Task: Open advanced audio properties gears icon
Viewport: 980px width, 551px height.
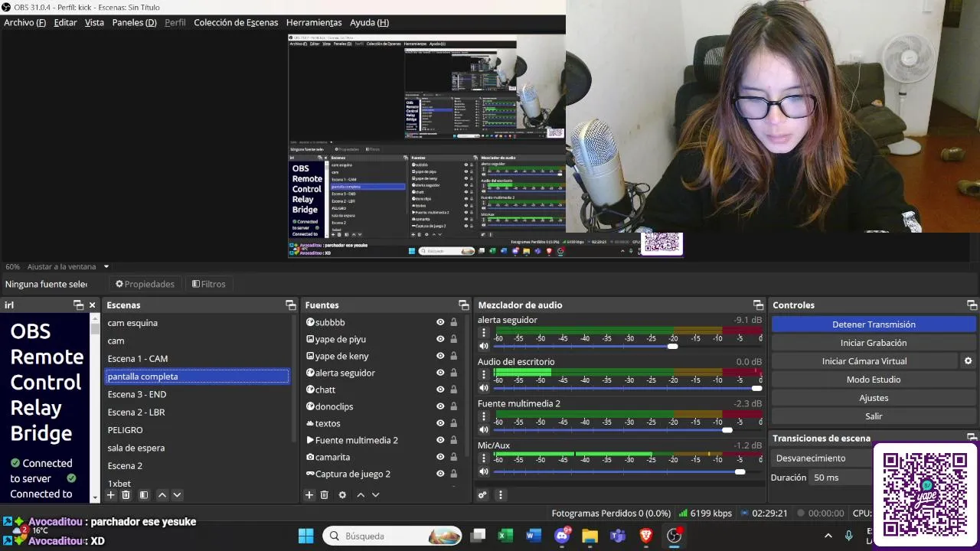Action: [482, 495]
